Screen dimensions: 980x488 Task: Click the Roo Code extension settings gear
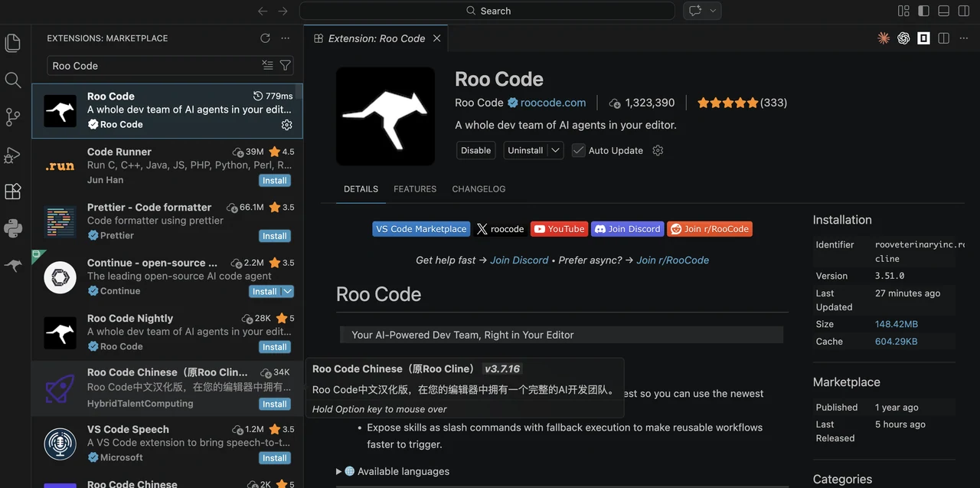coord(658,150)
